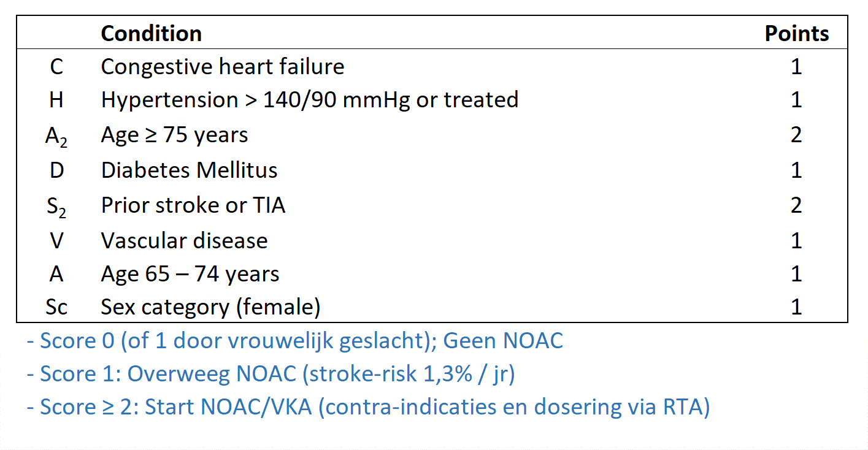Click the Sc abbreviation label

click(56, 307)
